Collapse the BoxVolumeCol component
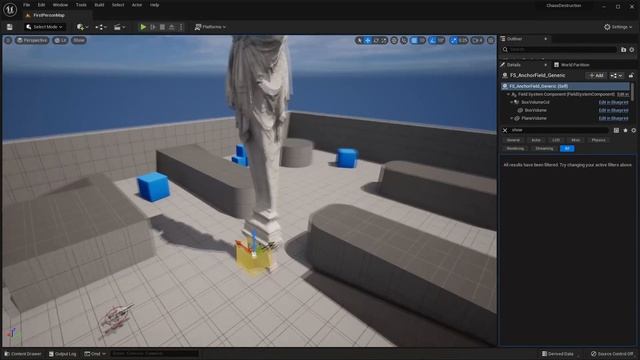The image size is (640, 360). 512,102
